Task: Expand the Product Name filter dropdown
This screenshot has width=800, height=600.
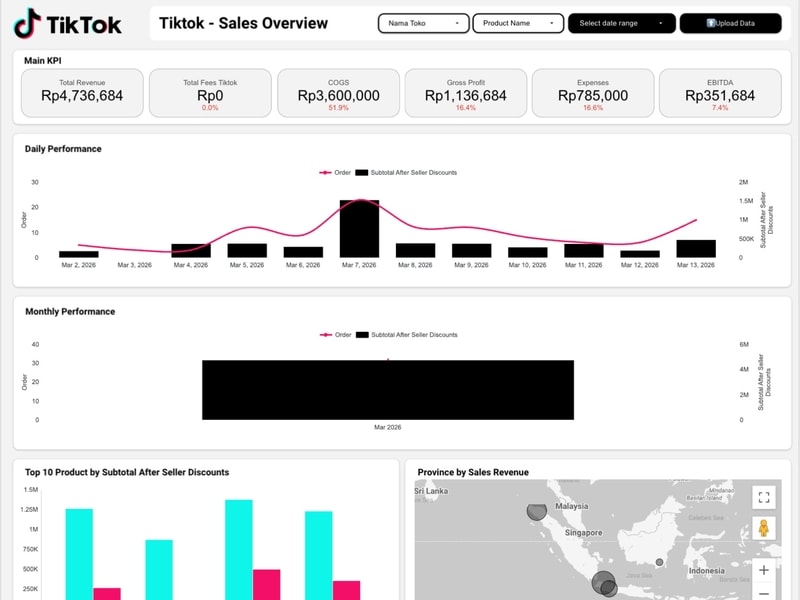Action: pyautogui.click(x=518, y=23)
